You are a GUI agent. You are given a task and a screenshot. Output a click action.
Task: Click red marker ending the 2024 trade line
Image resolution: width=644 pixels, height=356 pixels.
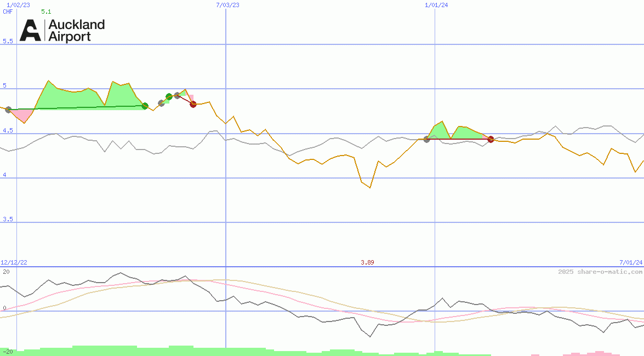491,139
